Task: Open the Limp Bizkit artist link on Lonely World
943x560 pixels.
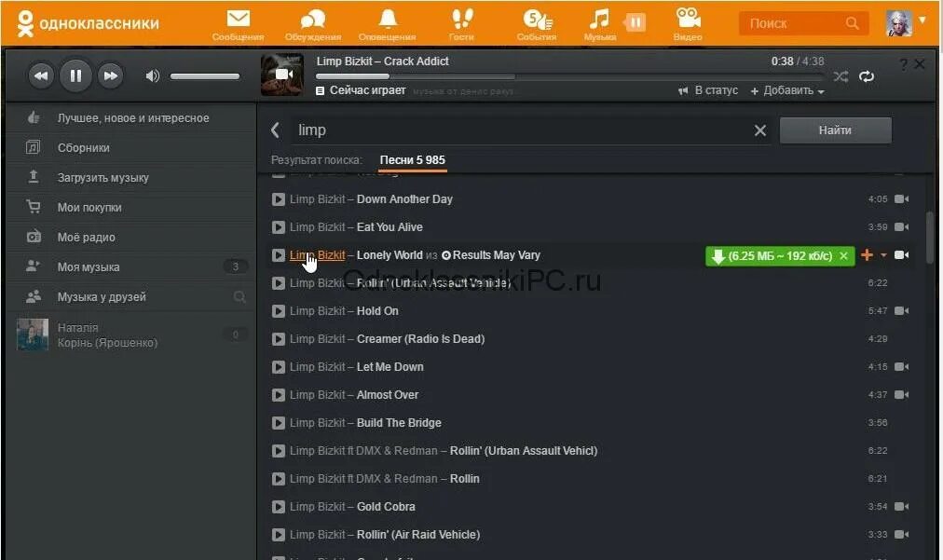Action: [318, 255]
